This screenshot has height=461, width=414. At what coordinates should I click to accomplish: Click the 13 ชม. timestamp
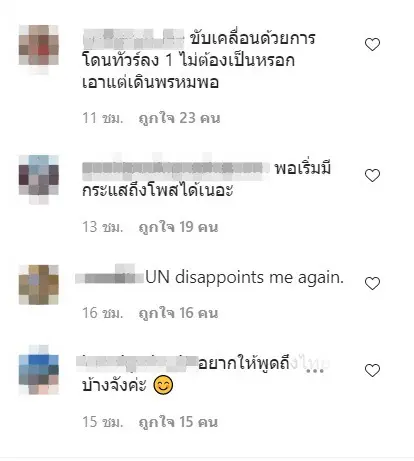tap(103, 227)
